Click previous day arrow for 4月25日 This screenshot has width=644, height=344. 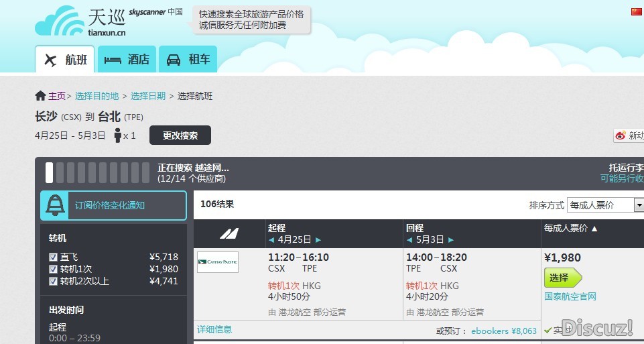271,239
